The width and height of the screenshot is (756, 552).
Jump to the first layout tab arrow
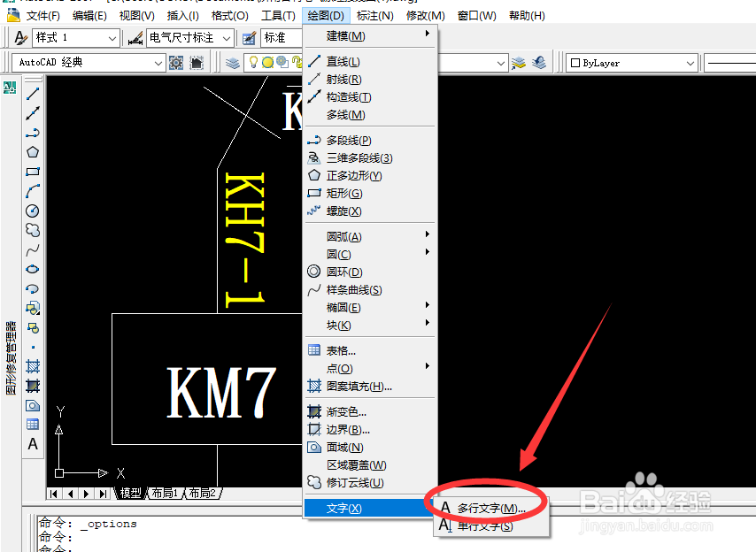coord(54,494)
